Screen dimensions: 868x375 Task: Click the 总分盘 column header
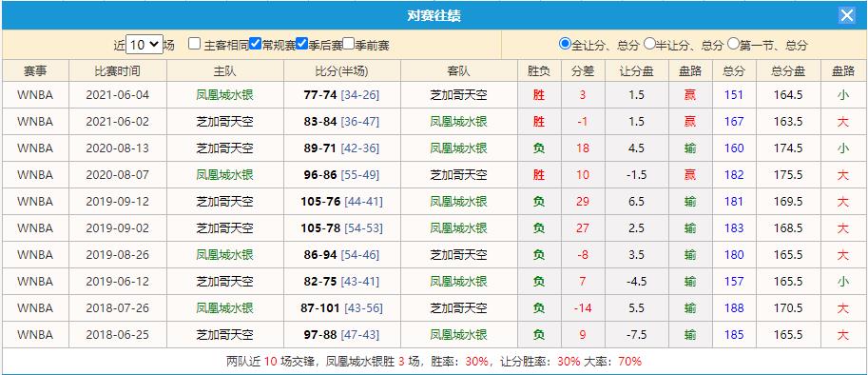pos(788,70)
